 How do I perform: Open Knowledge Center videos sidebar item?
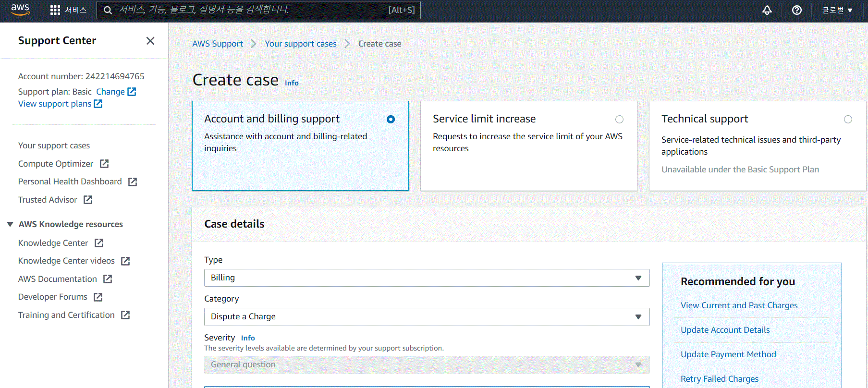point(66,261)
